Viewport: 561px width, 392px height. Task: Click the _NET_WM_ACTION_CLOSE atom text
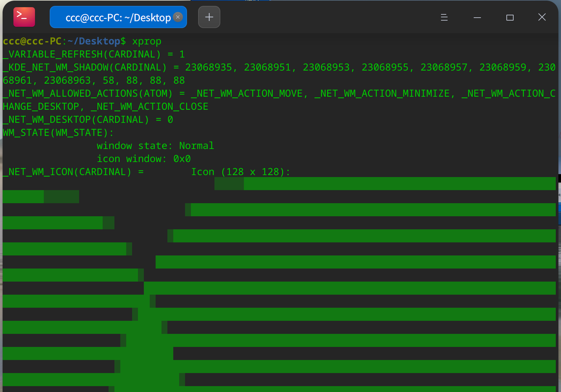pos(149,107)
